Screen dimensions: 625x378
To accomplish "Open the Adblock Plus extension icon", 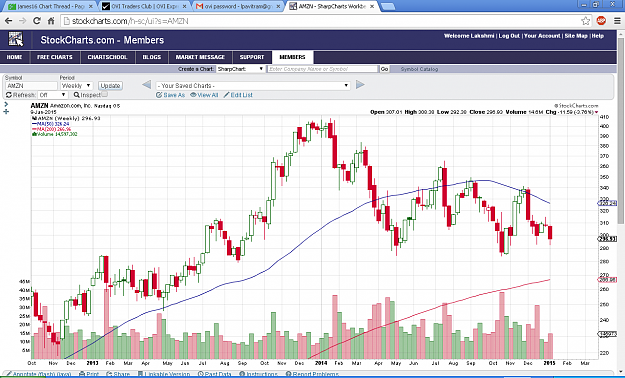I will (601, 21).
